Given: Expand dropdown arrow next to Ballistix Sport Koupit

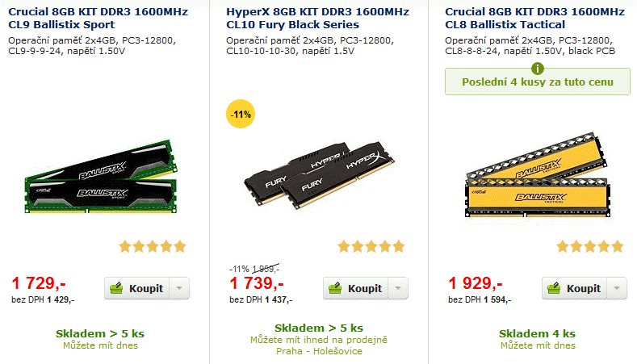Looking at the screenshot, I should [x=179, y=288].
